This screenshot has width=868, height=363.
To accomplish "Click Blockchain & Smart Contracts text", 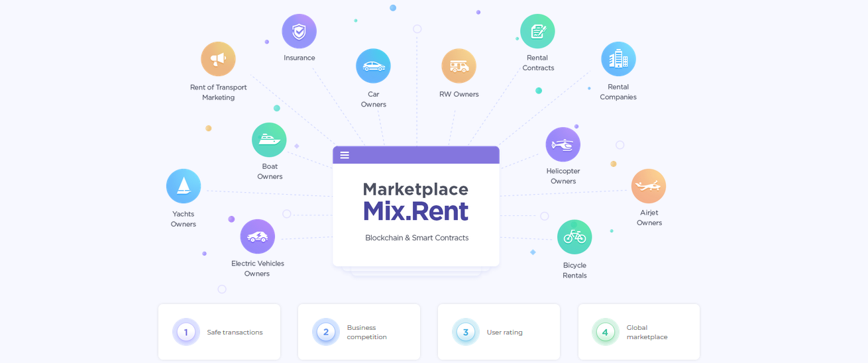I will (417, 238).
